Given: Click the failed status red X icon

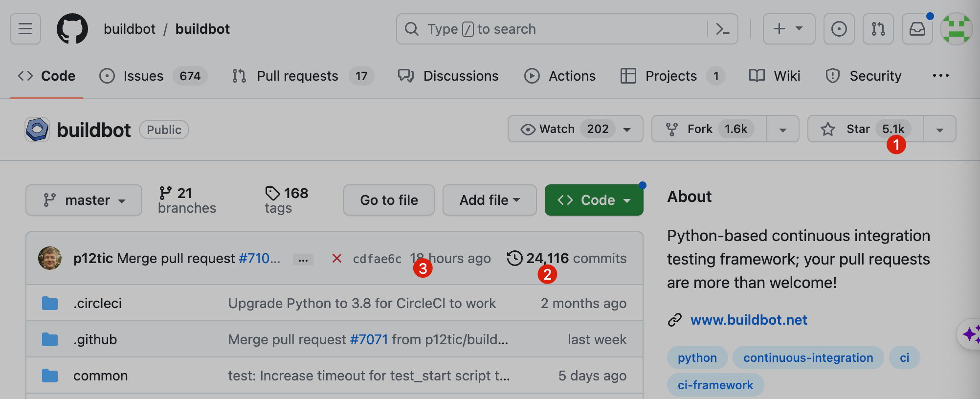Looking at the screenshot, I should [336, 258].
